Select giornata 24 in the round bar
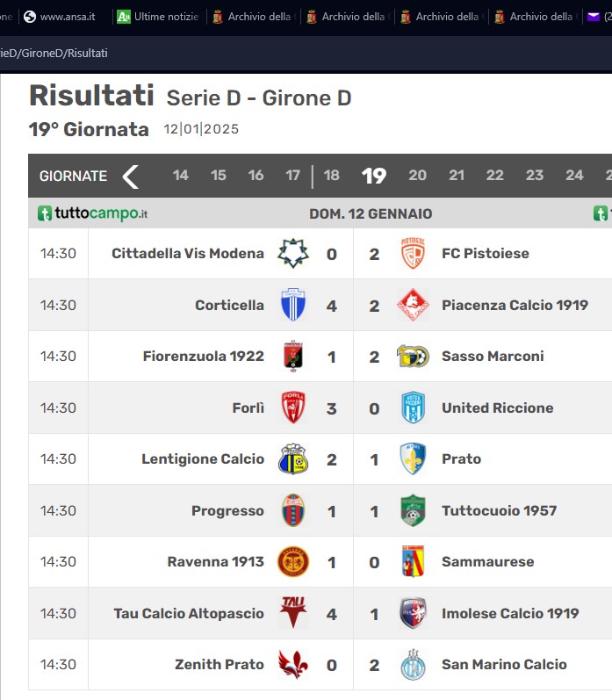This screenshot has height=700, width=612. click(574, 176)
